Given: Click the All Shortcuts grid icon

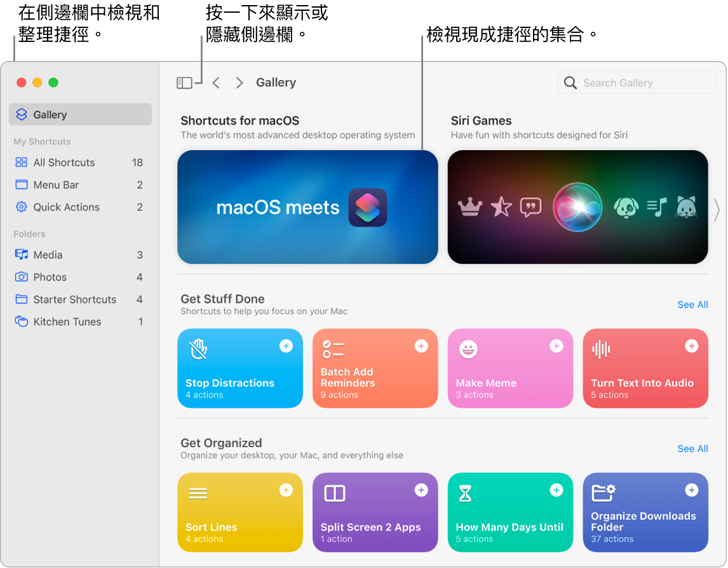Looking at the screenshot, I should (x=22, y=162).
